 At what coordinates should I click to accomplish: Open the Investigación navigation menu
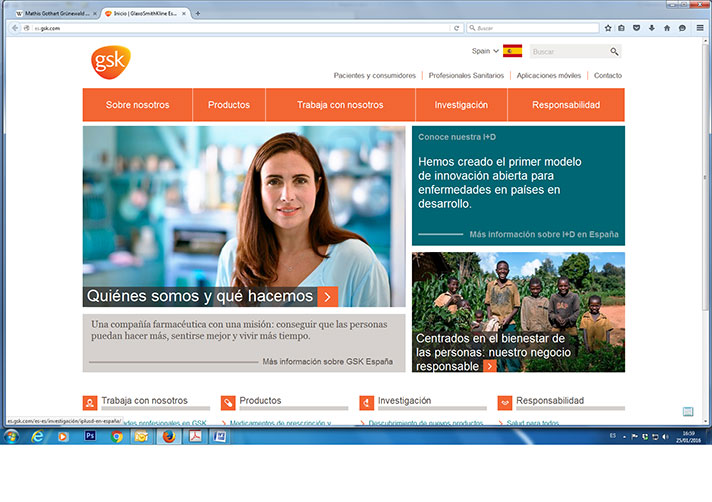(461, 105)
